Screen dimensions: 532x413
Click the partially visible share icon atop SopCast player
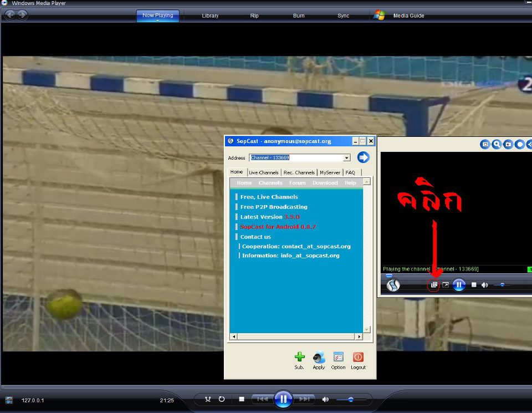529,145
